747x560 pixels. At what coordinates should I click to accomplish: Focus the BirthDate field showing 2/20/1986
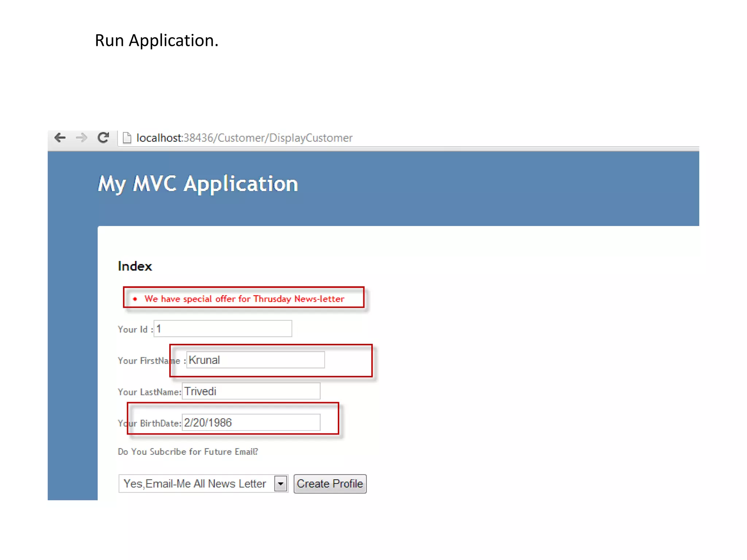point(251,423)
